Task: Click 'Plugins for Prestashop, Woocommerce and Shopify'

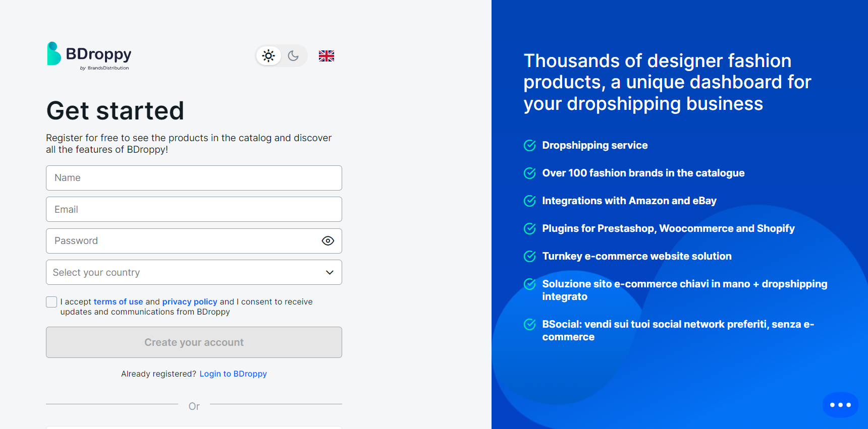Action: pos(668,228)
